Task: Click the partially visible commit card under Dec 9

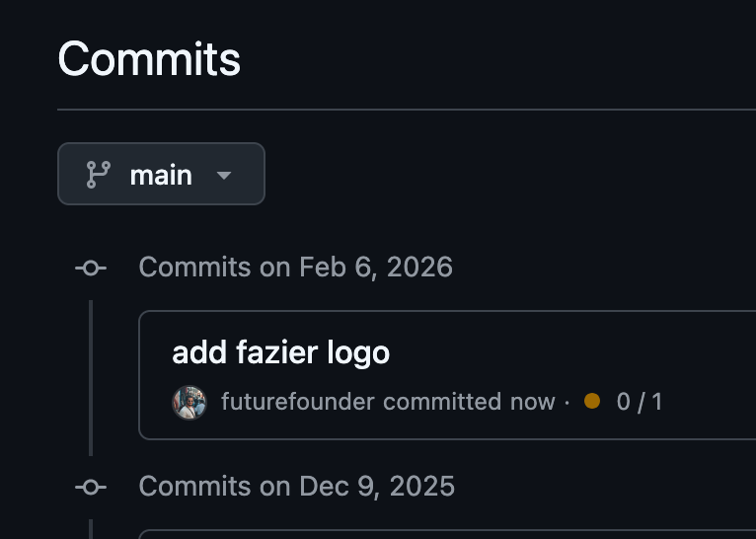Action: tap(444, 534)
